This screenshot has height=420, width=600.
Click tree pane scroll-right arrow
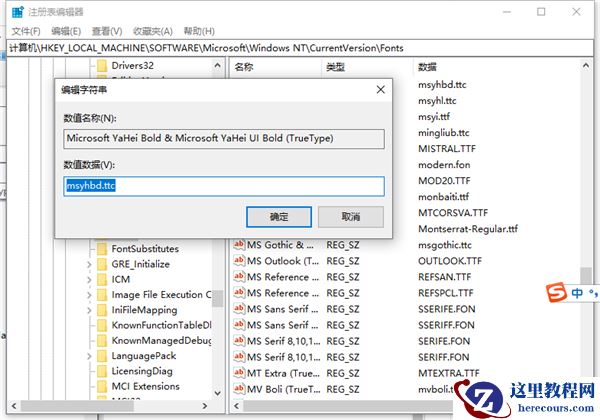205,406
